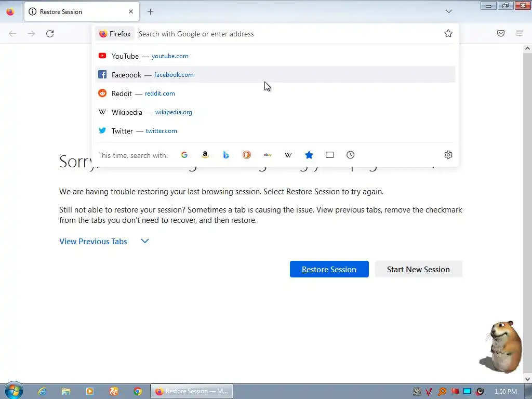The image size is (532, 399).
Task: Reload the current page
Action: tap(50, 34)
